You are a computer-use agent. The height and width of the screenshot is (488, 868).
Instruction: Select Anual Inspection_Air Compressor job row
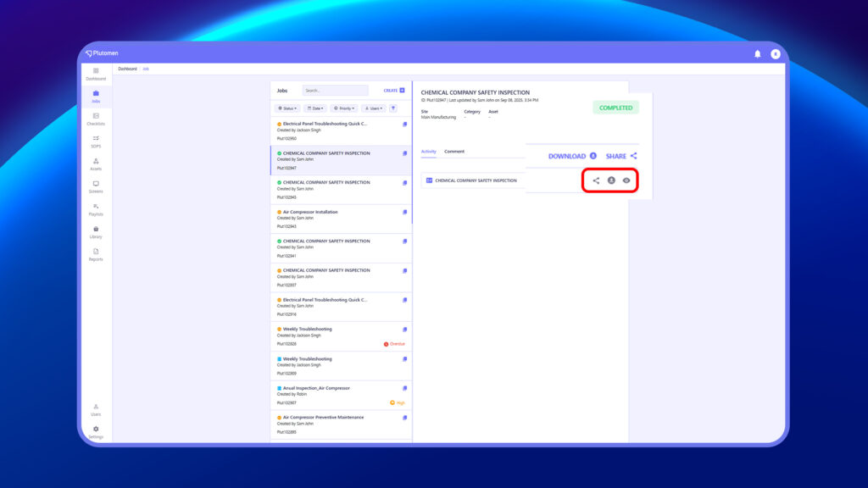pyautogui.click(x=341, y=395)
